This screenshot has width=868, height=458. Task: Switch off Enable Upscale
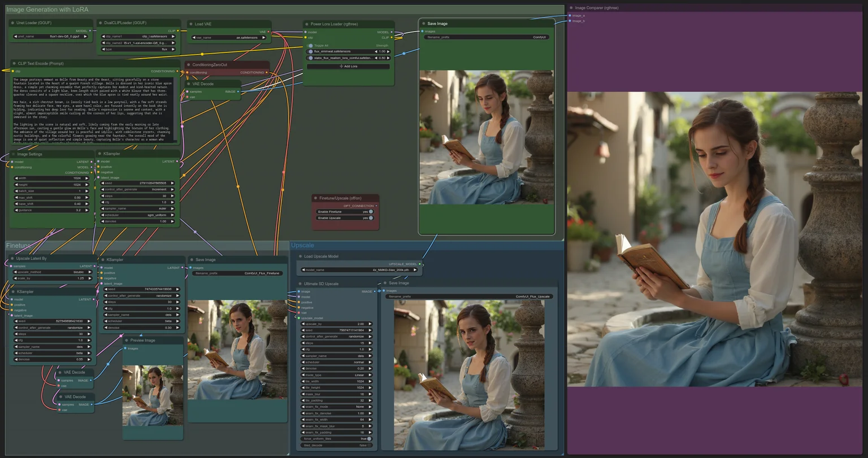pos(371,218)
